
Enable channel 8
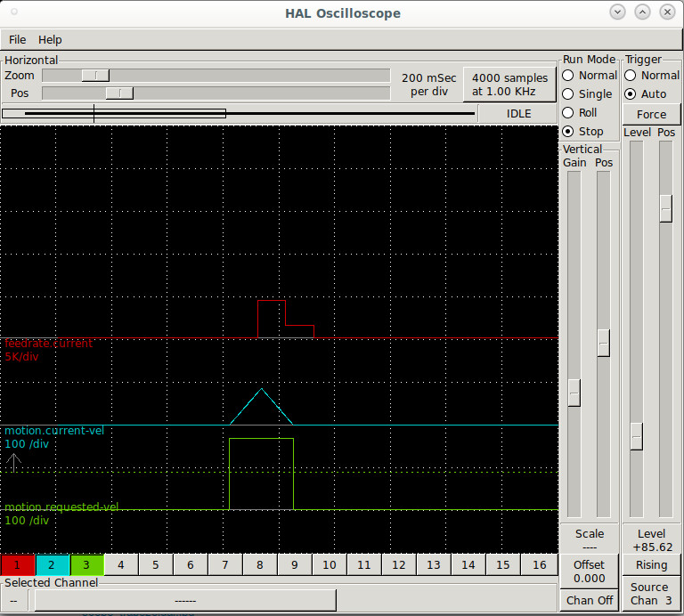[x=260, y=565]
